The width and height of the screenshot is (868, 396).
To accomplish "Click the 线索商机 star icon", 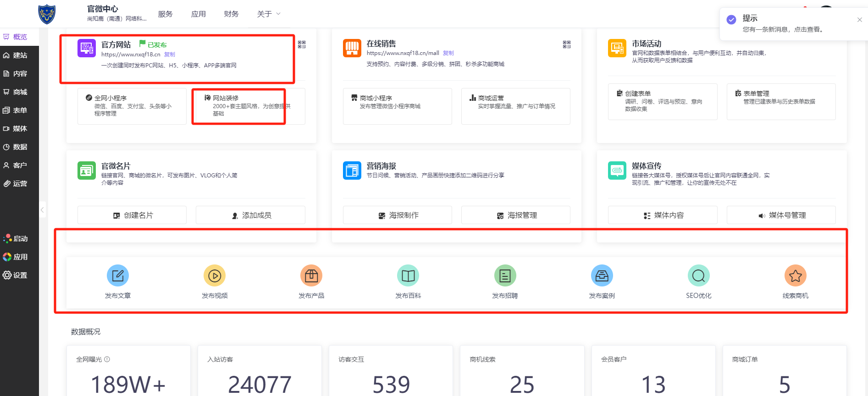I will coord(795,275).
